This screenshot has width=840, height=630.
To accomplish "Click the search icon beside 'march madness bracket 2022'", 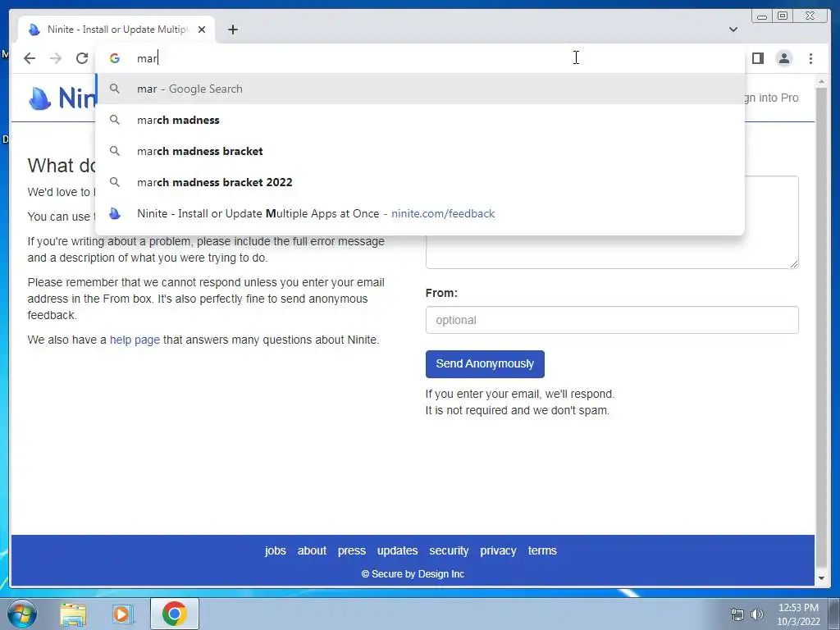I will click(115, 182).
